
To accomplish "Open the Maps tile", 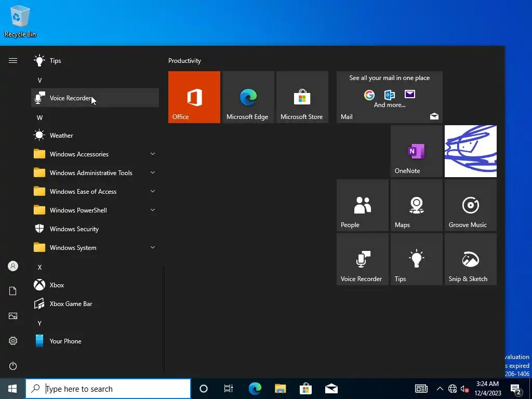I will tap(416, 205).
